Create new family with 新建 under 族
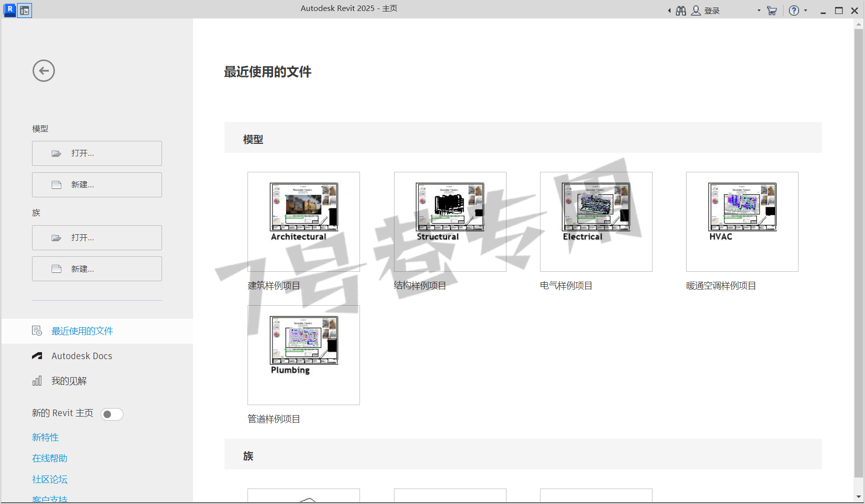This screenshot has width=865, height=504. pyautogui.click(x=97, y=269)
